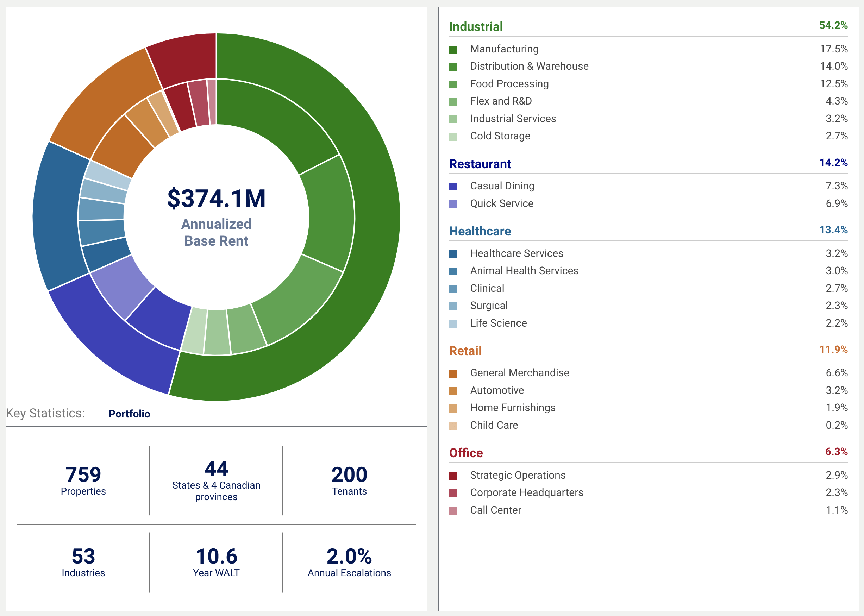
Task: Select the Portfolio key statistics tab
Action: pos(129,414)
